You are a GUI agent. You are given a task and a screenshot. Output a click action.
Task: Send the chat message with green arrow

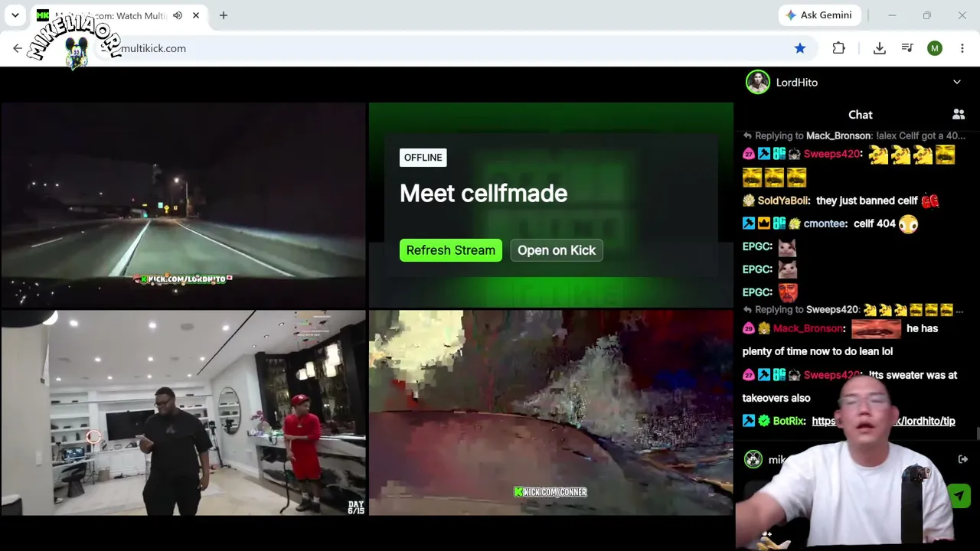tap(959, 496)
